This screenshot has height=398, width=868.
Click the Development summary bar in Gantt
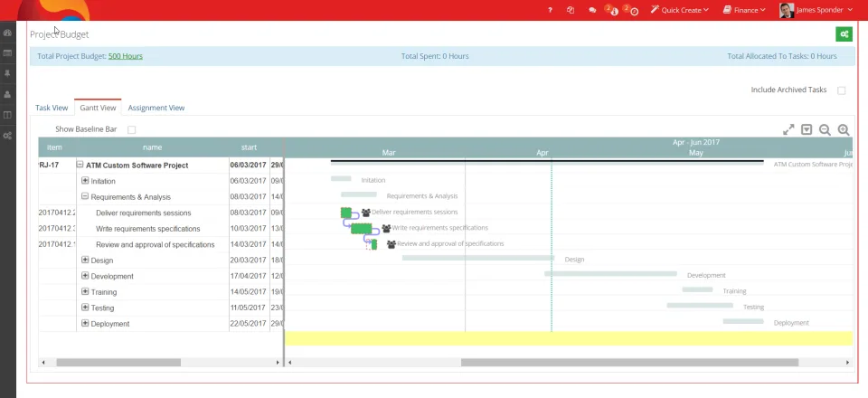[x=610, y=273]
